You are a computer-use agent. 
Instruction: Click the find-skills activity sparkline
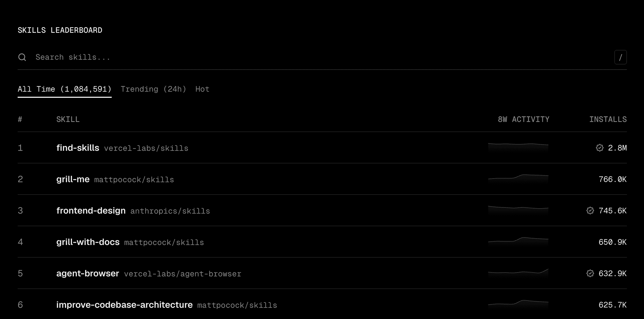coord(518,147)
